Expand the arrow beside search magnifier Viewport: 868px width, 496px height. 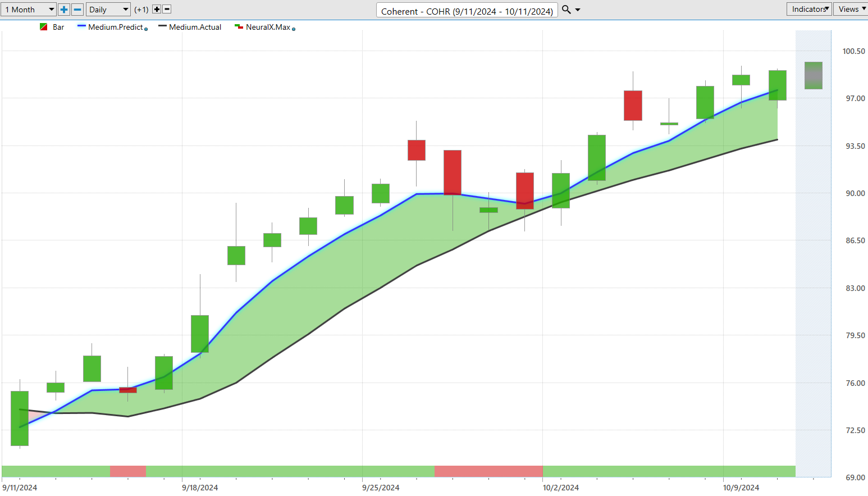pos(578,10)
